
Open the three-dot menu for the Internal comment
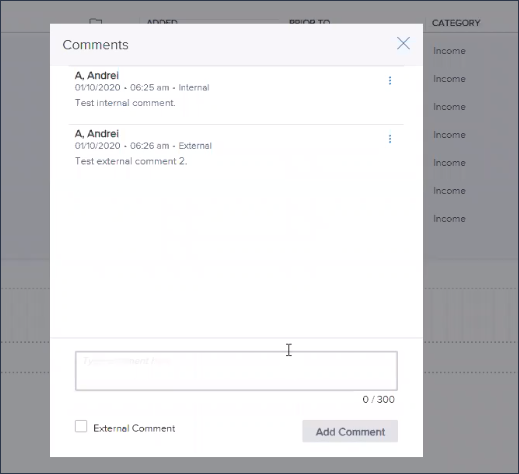390,80
